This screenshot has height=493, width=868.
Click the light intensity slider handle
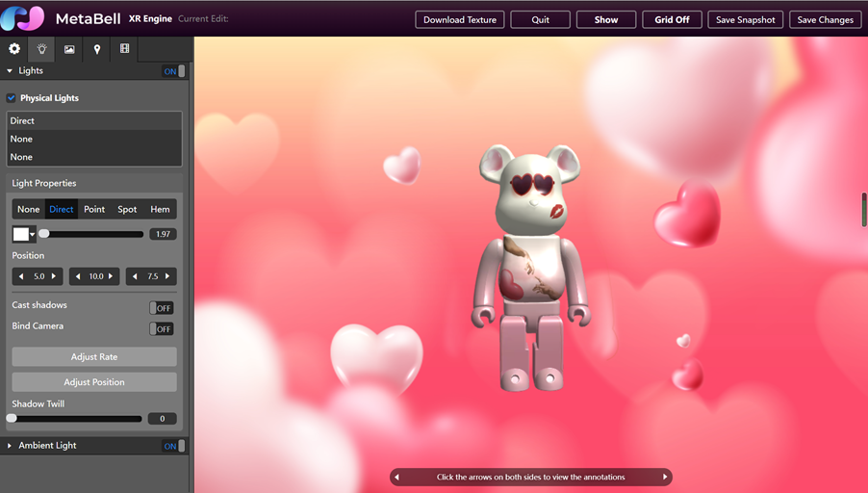[44, 234]
